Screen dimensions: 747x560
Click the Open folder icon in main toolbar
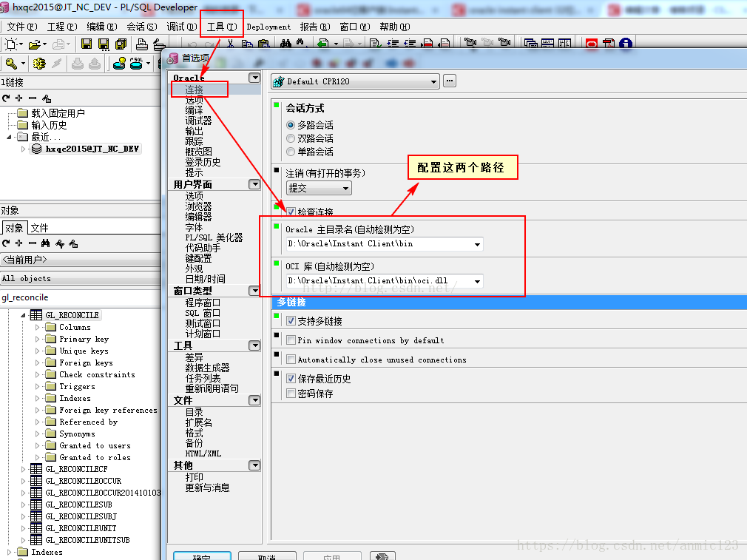pos(34,45)
